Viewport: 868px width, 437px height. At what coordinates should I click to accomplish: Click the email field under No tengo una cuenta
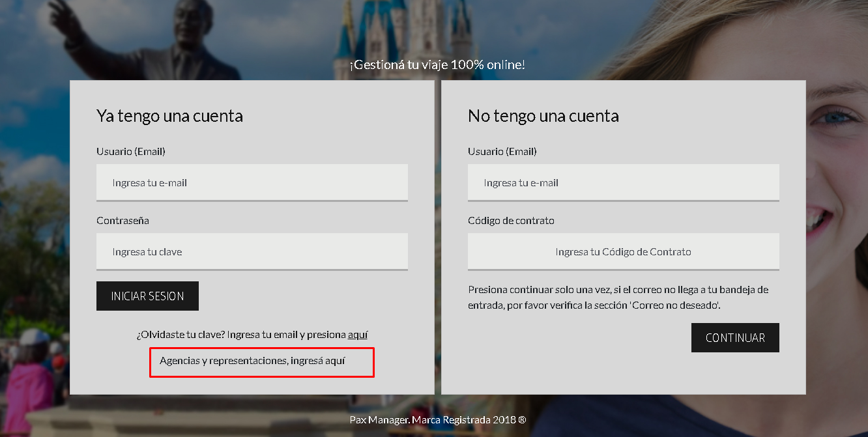[624, 182]
